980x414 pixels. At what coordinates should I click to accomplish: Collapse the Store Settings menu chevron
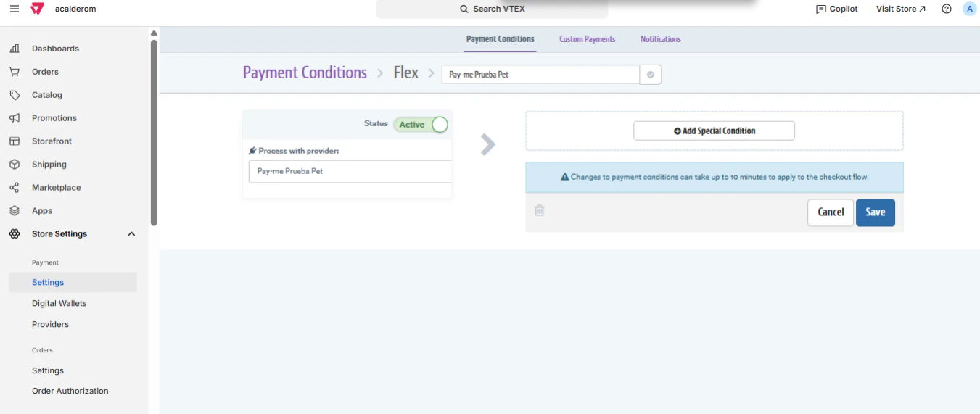coord(131,234)
